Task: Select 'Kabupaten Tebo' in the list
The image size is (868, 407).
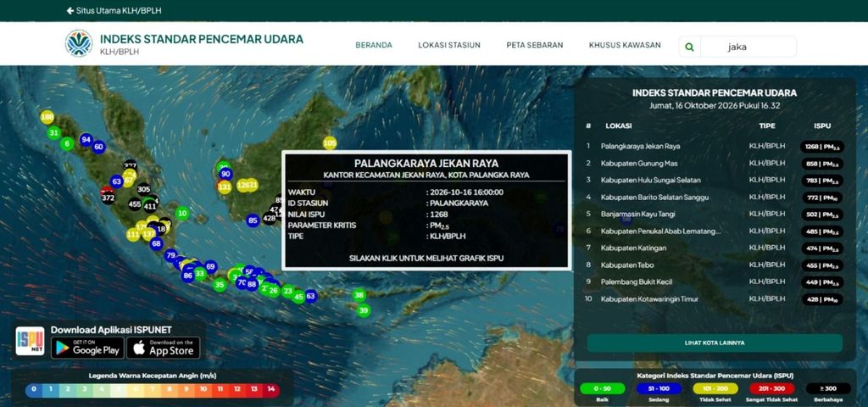Action: (x=715, y=265)
